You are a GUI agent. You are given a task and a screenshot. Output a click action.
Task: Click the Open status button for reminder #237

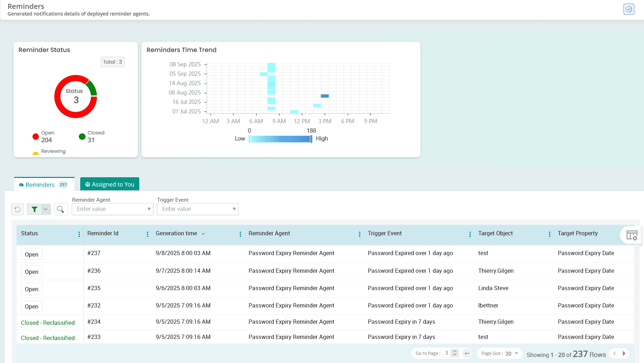point(31,254)
